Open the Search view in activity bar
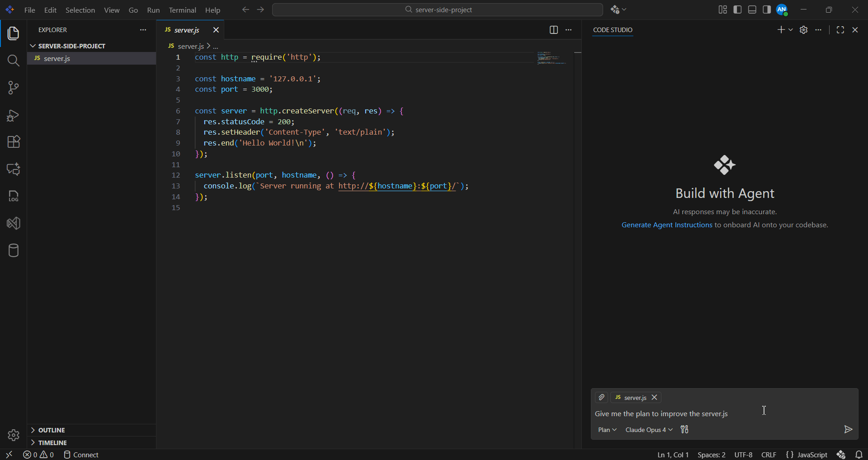This screenshot has height=460, width=868. (x=14, y=61)
